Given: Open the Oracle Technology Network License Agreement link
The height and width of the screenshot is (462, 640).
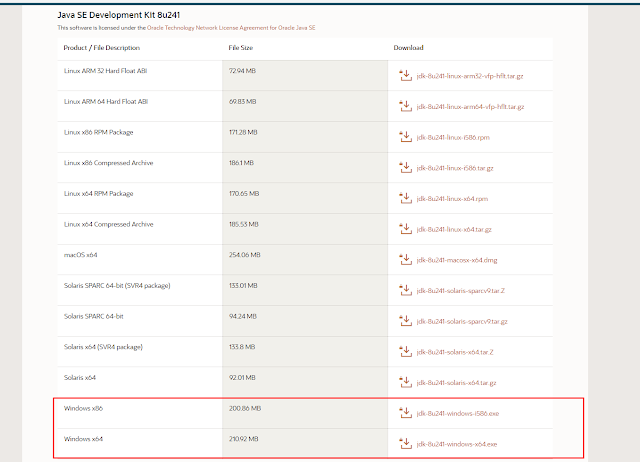Looking at the screenshot, I should [x=231, y=28].
